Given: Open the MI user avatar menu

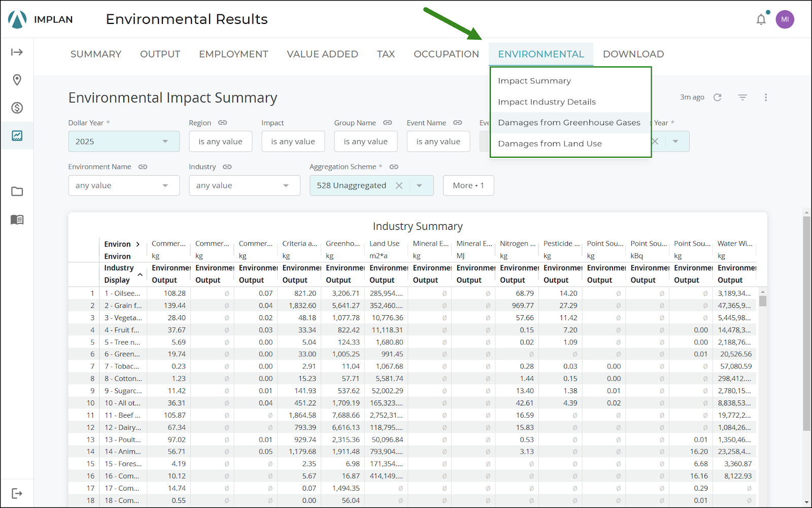Looking at the screenshot, I should [x=785, y=19].
